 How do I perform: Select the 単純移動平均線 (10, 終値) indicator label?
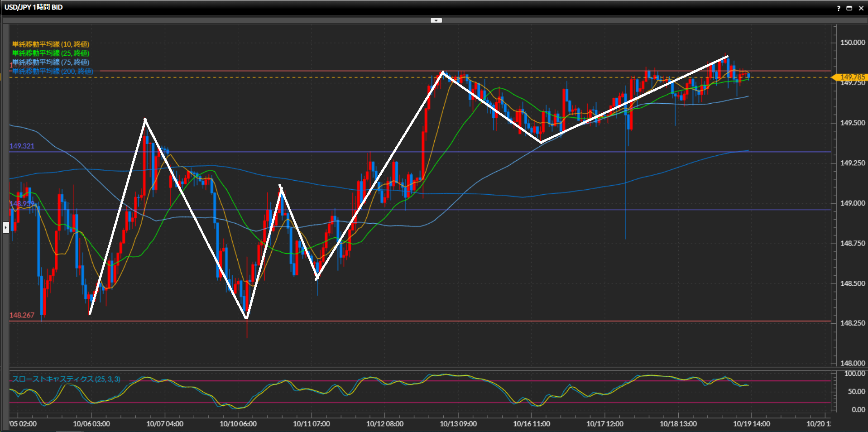[x=51, y=44]
